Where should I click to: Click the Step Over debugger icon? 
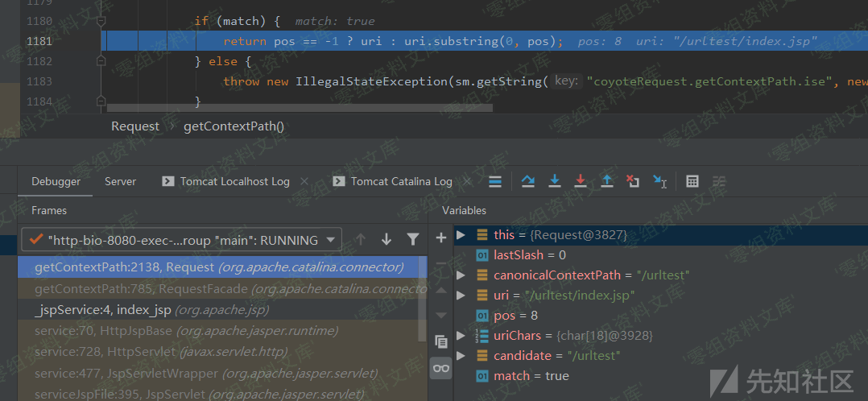(528, 181)
